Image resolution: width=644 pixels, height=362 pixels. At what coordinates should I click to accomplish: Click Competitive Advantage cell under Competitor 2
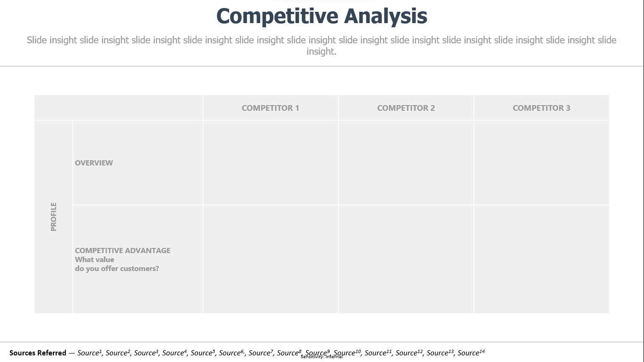(x=406, y=259)
